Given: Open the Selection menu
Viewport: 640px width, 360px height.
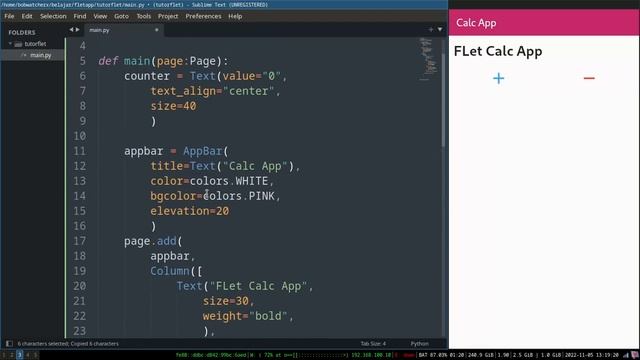Looking at the screenshot, I should coord(53,16).
